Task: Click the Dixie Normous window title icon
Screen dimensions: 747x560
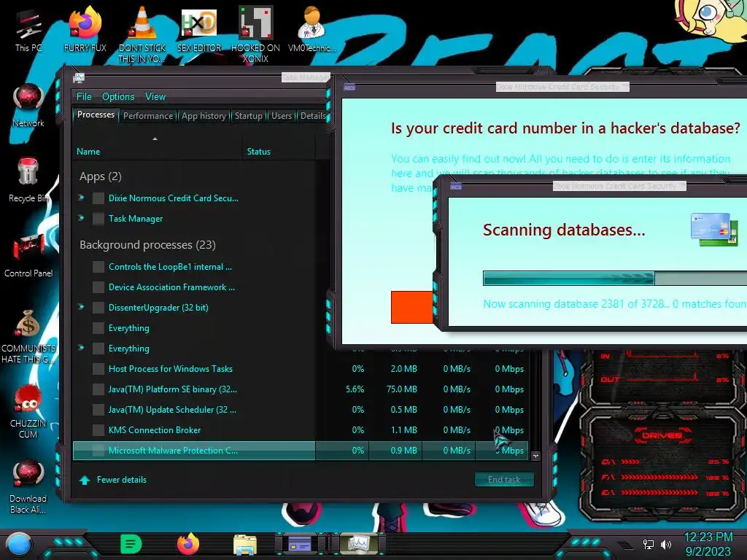Action: (349, 87)
